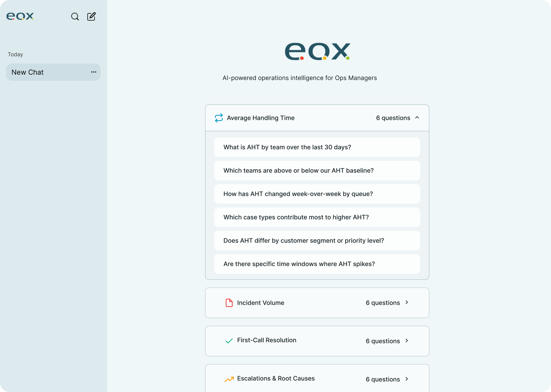Screen dimensions: 551x392
Task: Click the Escalations & Root Causes title
Action: click(x=276, y=378)
